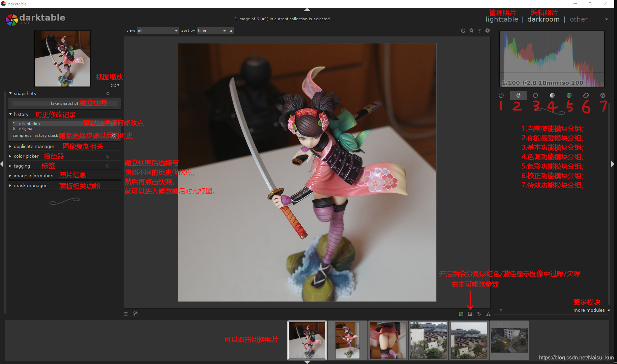The image size is (617, 364).
Task: Open the effects module group
Action: (x=603, y=95)
